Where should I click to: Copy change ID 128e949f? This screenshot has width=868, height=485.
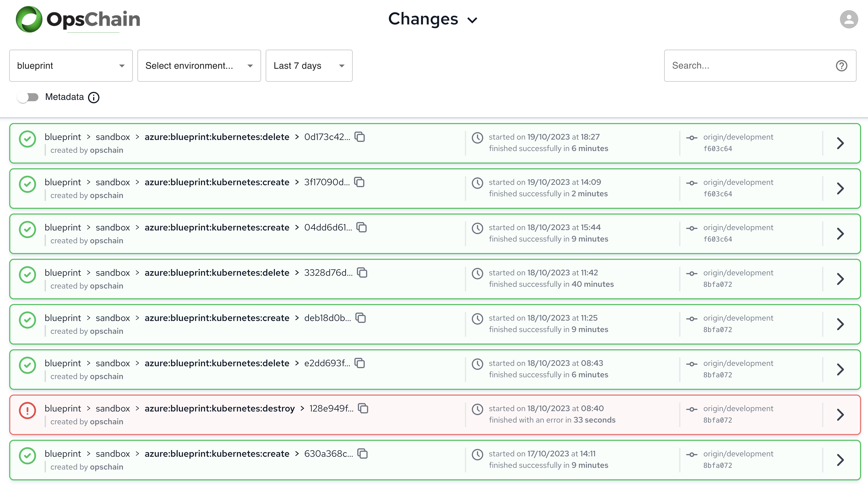tap(363, 408)
